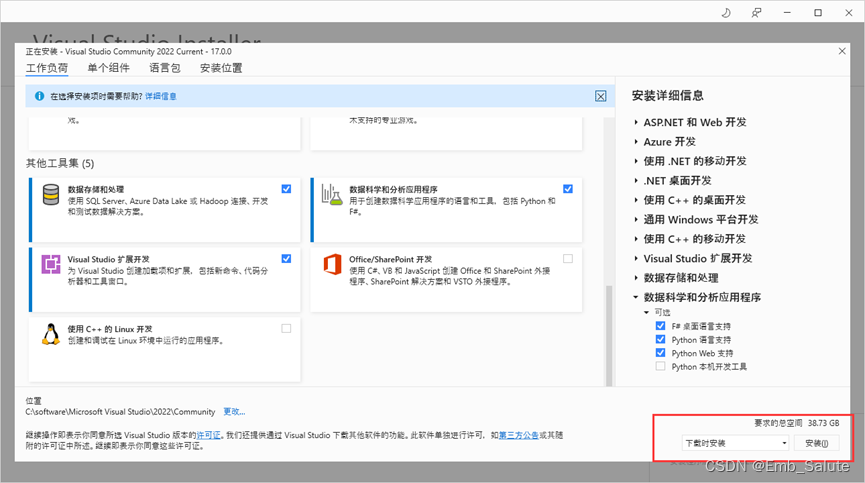The width and height of the screenshot is (865, 483).
Task: Select the Office/SharePoint 开发 card title
Action: tap(391, 259)
